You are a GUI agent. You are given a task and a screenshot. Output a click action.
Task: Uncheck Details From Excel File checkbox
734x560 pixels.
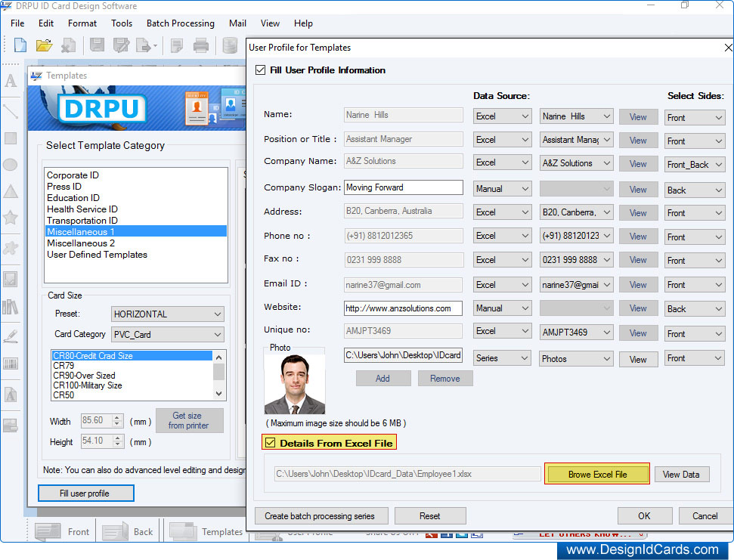pos(270,443)
